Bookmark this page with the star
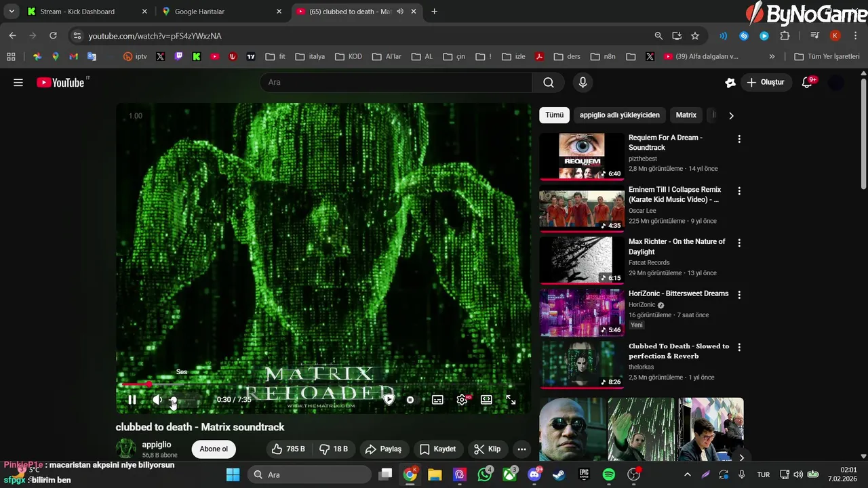 [695, 36]
